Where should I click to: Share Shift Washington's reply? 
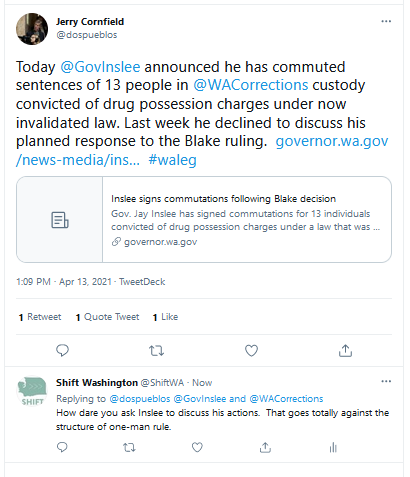(x=265, y=447)
